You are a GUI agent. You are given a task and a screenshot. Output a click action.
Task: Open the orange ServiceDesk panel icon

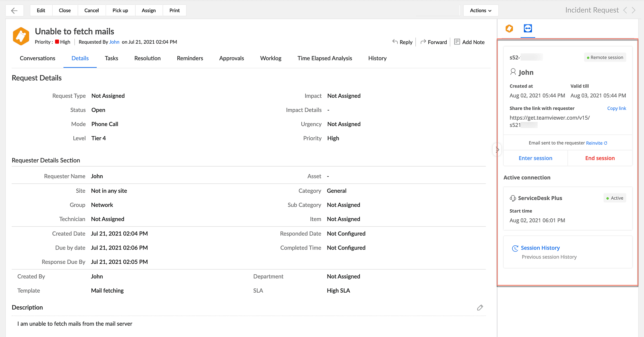tap(509, 29)
